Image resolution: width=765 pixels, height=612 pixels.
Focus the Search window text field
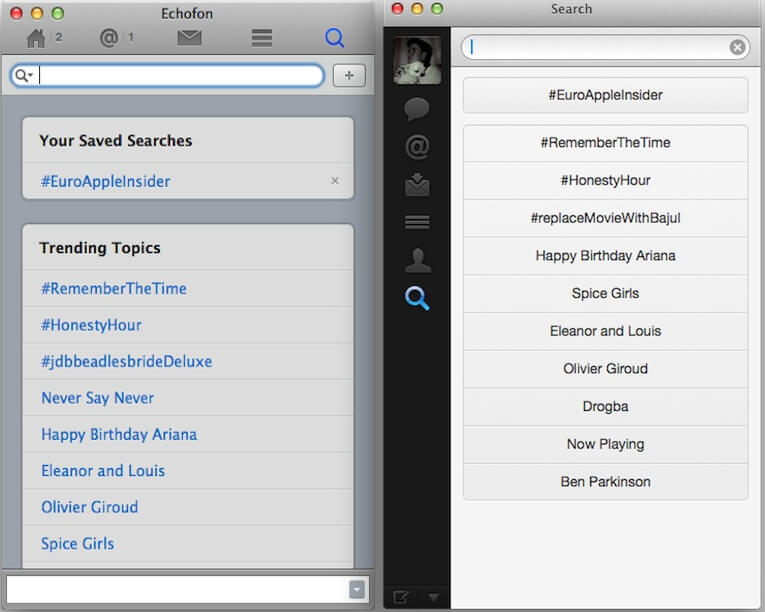(605, 47)
